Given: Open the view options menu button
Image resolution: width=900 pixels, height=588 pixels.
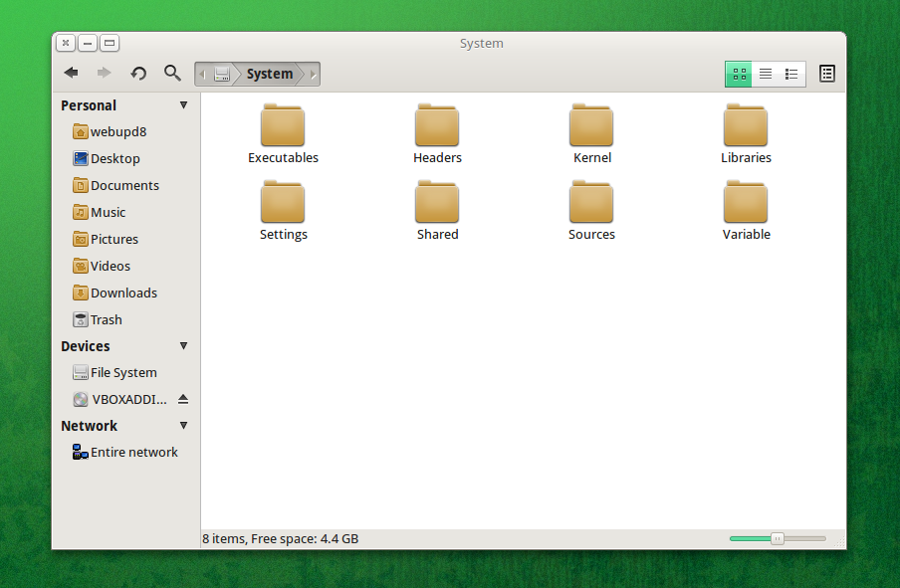Looking at the screenshot, I should [827, 74].
